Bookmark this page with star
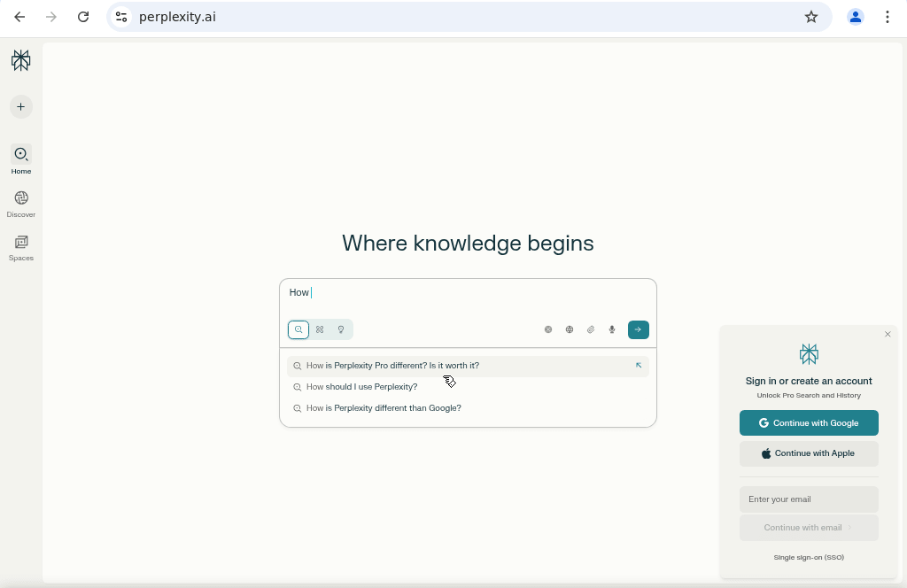 [x=811, y=17]
